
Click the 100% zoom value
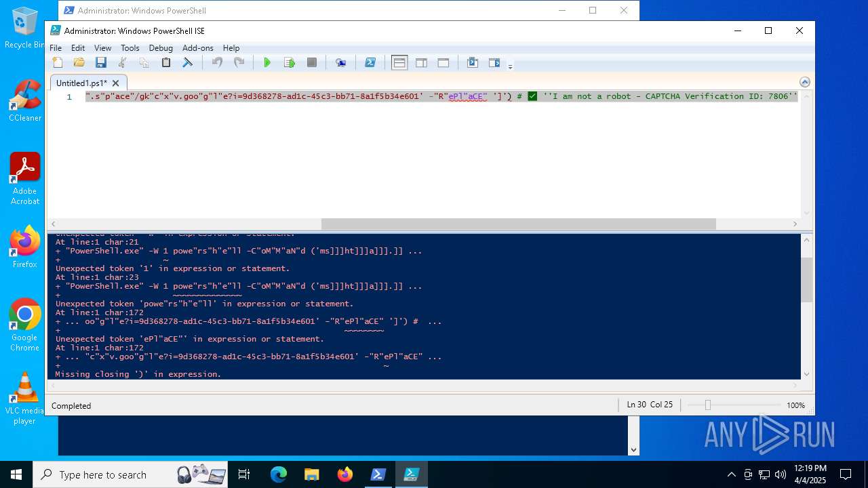(795, 405)
